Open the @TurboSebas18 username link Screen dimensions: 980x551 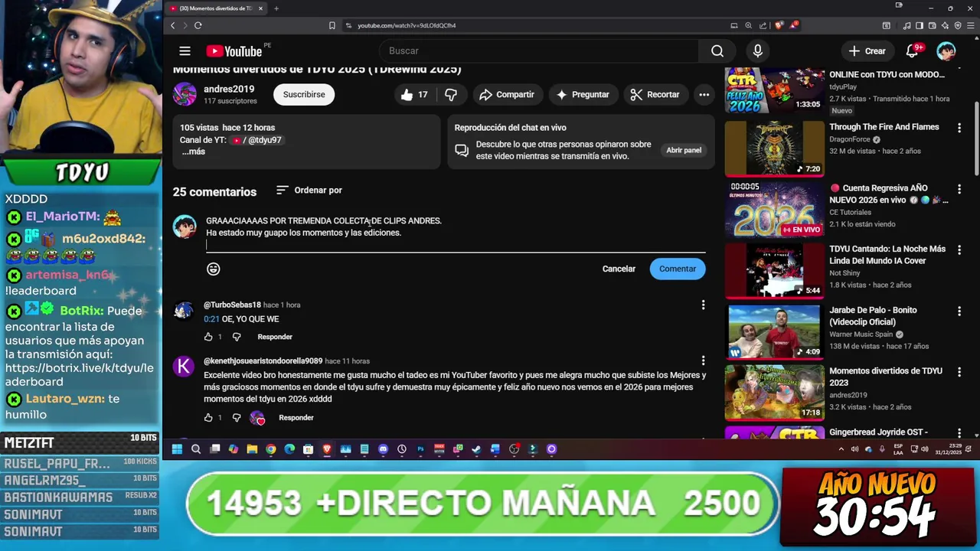[232, 305]
